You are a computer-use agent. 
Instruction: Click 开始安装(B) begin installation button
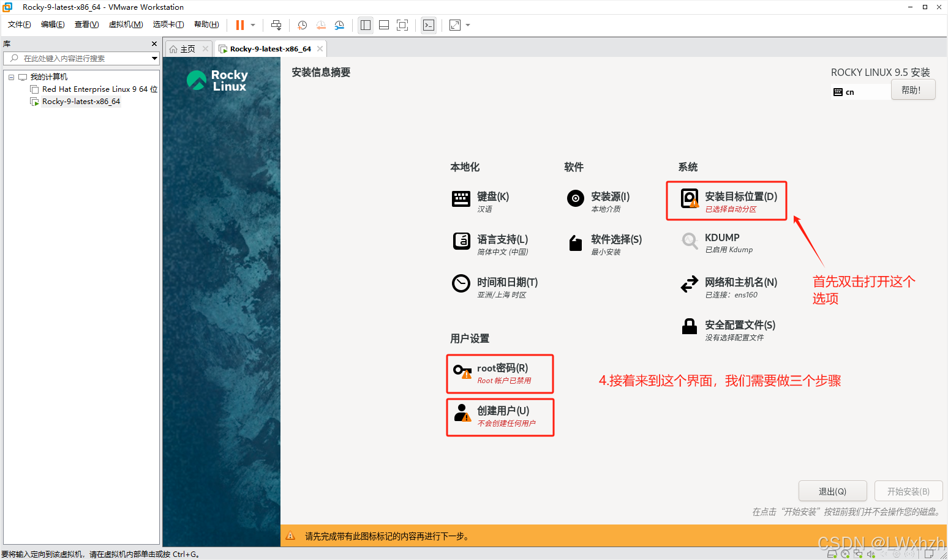[x=908, y=491]
